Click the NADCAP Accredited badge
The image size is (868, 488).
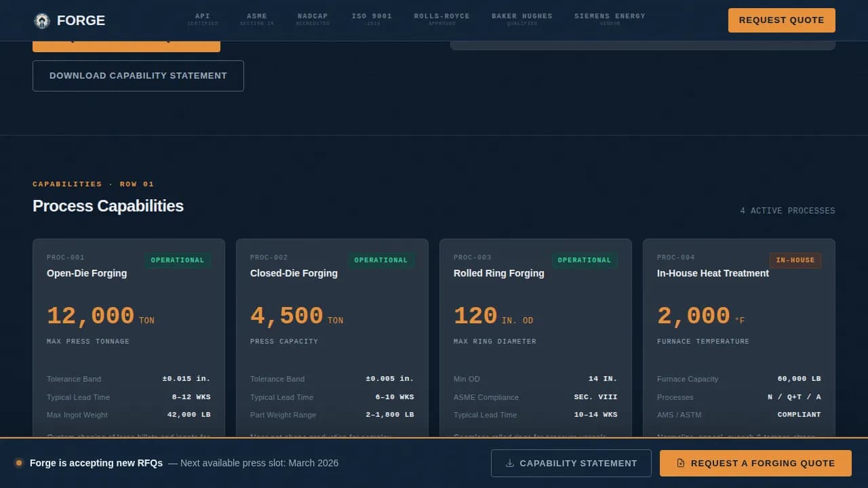tap(313, 19)
